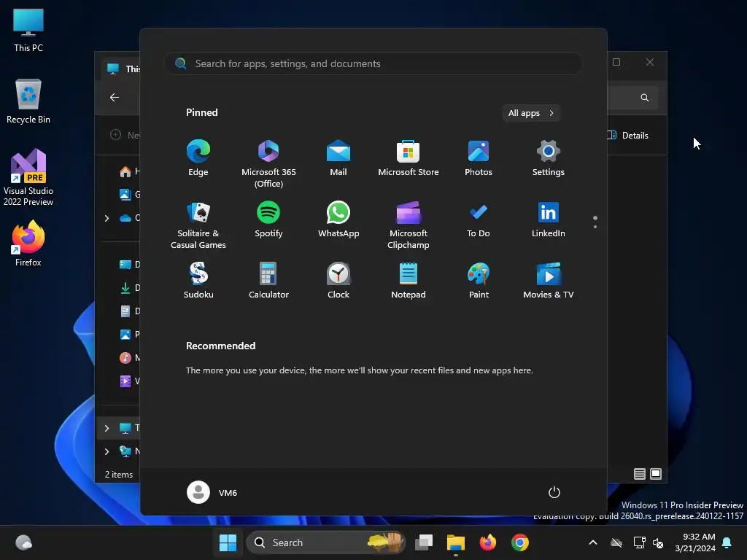Focus the Start menu search box

point(373,63)
